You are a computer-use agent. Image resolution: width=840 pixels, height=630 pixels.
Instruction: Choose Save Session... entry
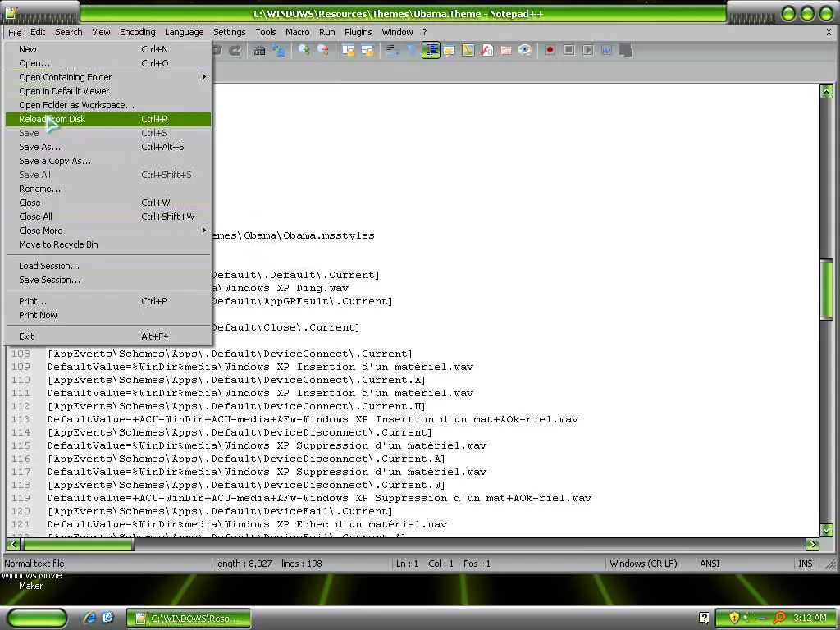point(108,280)
